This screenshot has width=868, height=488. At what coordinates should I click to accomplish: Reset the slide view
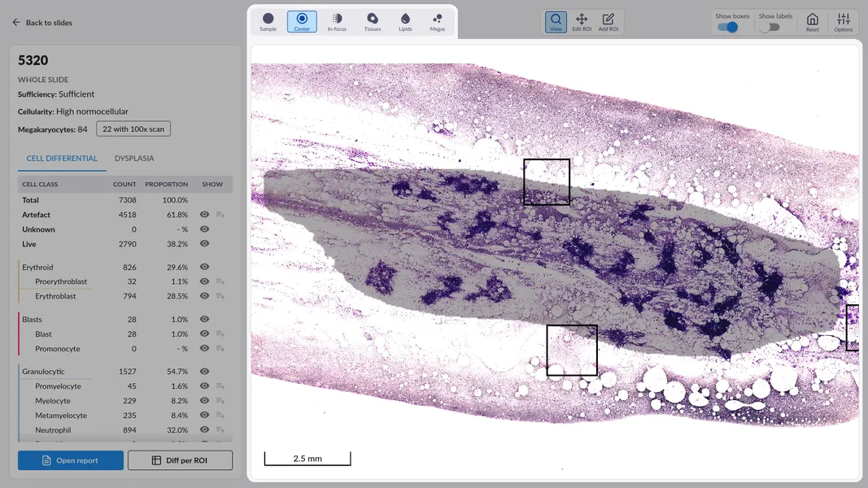(x=812, y=22)
